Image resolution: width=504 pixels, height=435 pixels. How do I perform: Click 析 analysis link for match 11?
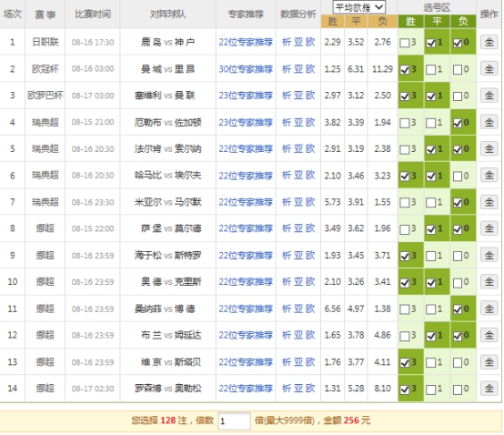(287, 309)
